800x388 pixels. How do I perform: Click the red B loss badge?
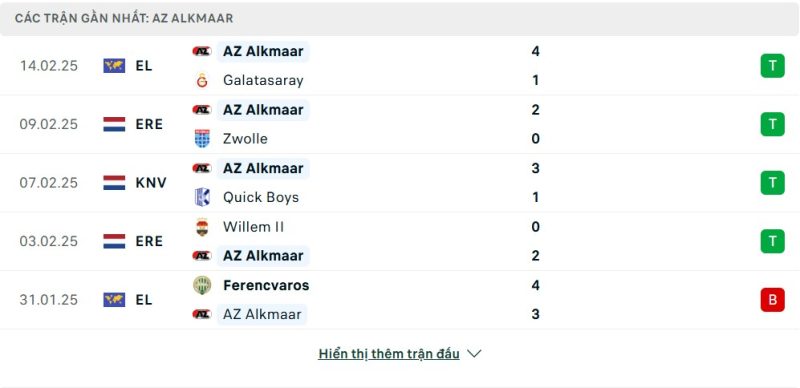coord(772,300)
